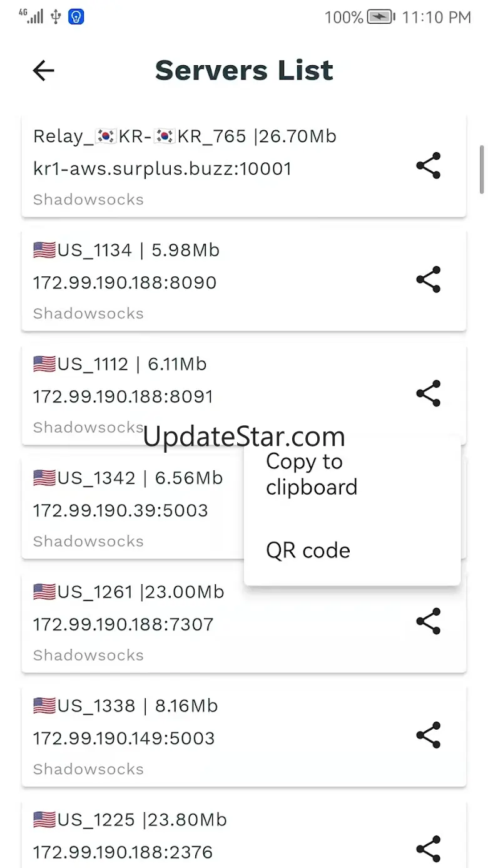This screenshot has width=488, height=868.
Task: Click the vertical scrollbar handle
Action: tap(482, 169)
